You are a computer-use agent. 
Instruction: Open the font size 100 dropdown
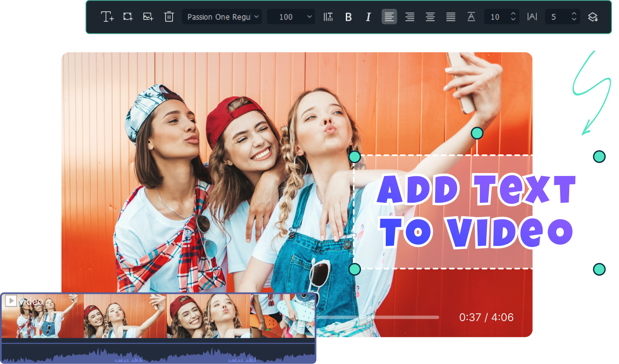(291, 17)
